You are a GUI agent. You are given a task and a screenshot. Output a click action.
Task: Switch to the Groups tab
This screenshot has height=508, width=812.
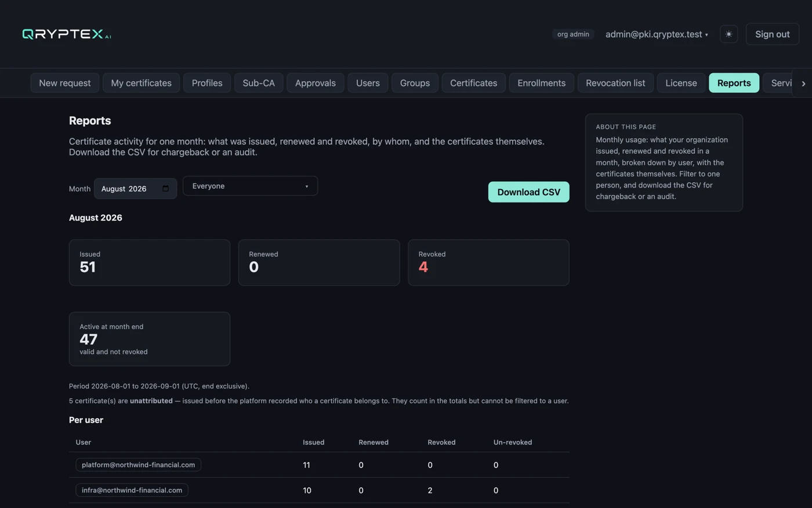point(415,83)
